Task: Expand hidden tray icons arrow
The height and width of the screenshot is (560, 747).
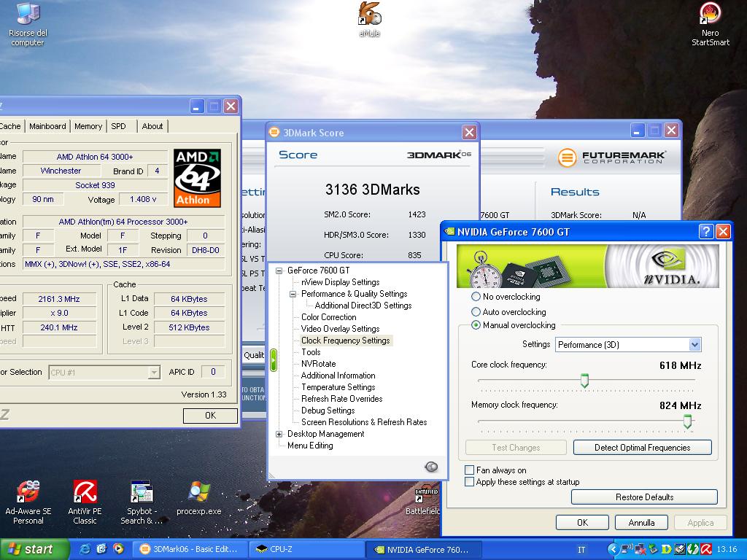Action: 612,549
